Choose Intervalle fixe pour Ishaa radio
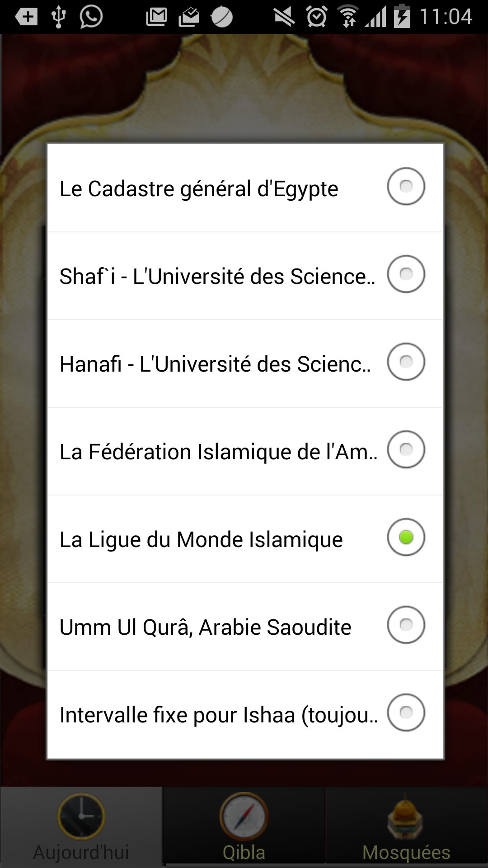488x868 pixels. (x=406, y=712)
